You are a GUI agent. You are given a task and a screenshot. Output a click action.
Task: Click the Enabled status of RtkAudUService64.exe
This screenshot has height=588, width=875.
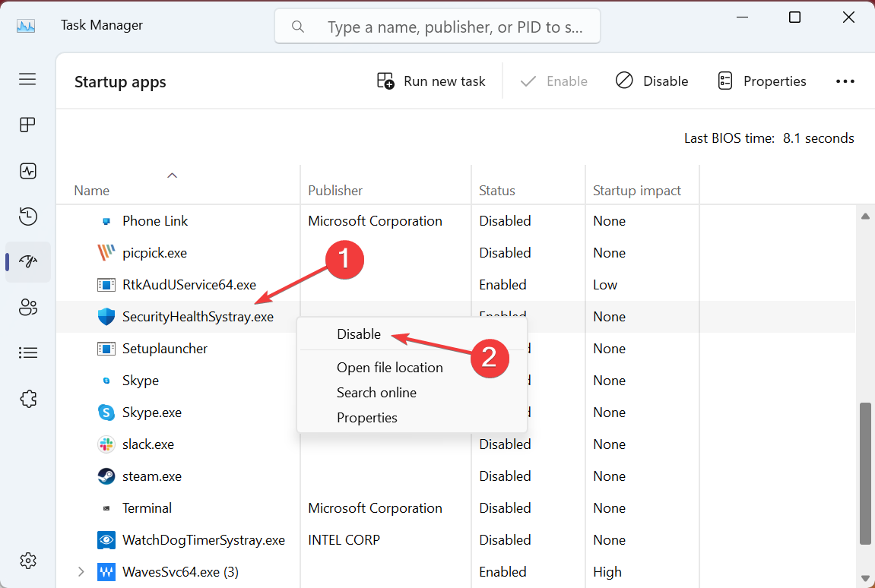[x=502, y=285]
